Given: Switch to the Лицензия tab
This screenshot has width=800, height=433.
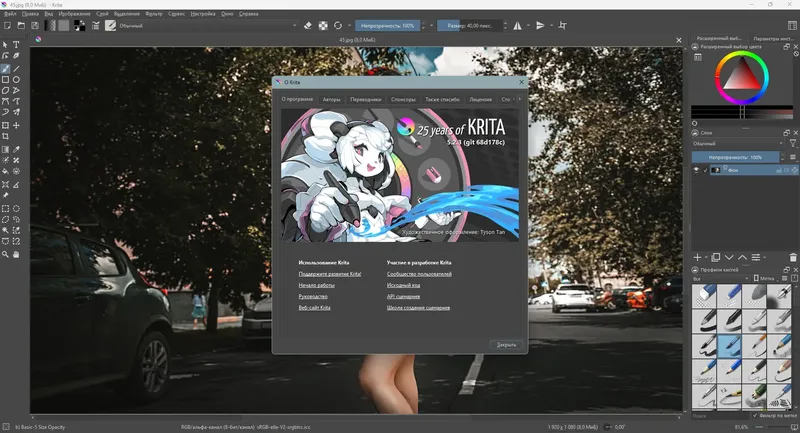Looking at the screenshot, I should [x=481, y=99].
